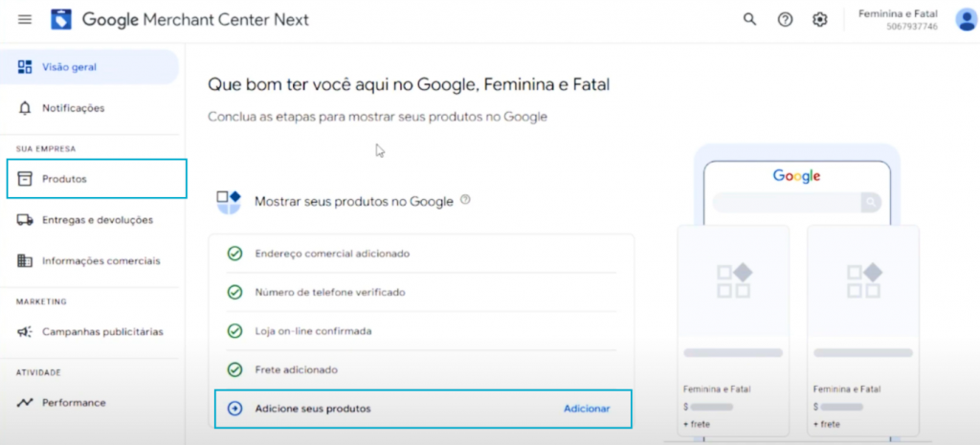
Task: Click the help icon beside Mostrar seus produtos
Action: pyautogui.click(x=465, y=200)
